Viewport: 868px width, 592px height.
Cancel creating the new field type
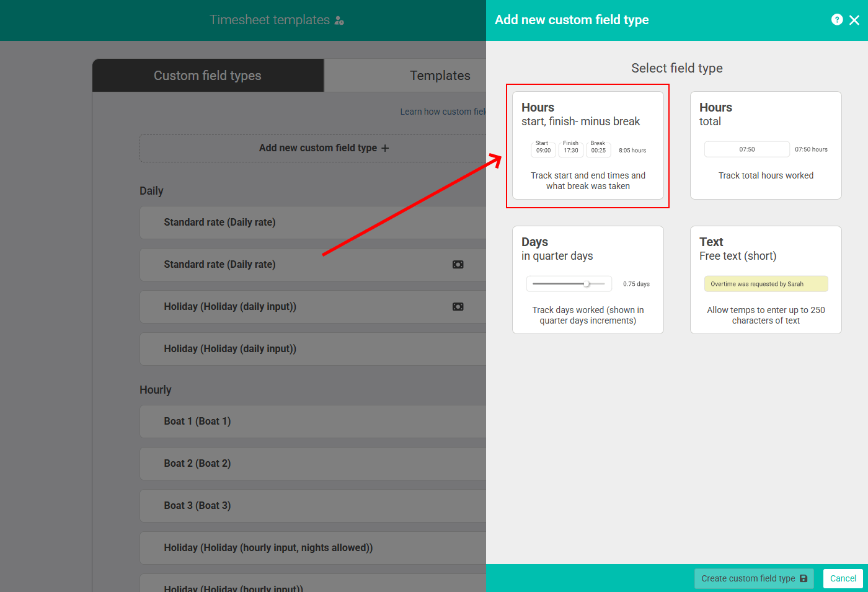[843, 578]
